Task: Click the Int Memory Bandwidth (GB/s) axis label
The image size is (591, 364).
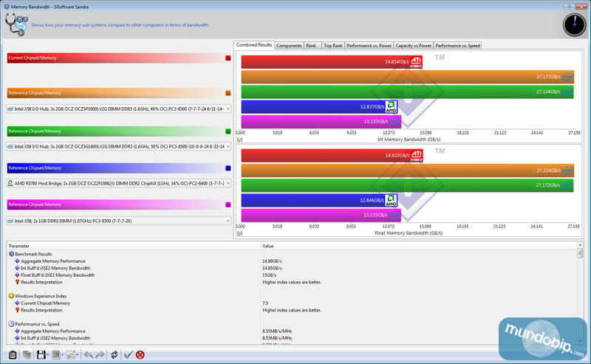Action: coord(409,140)
